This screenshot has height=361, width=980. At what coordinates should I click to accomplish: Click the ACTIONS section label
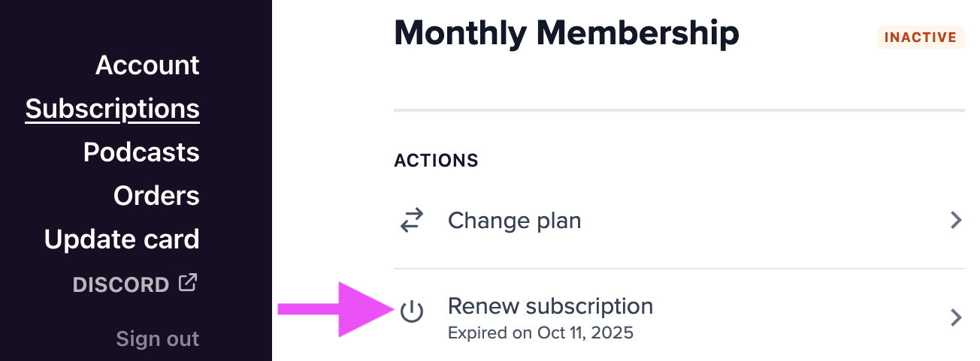(436, 161)
